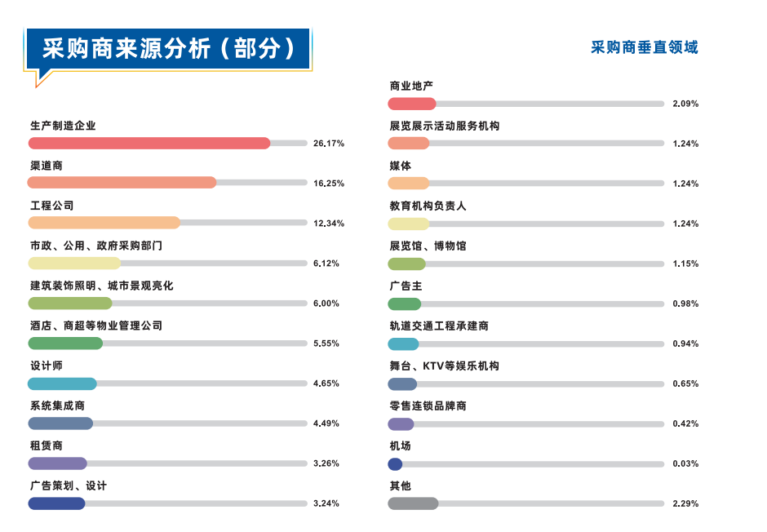Click the 采购商垂直领域 heading
The image size is (767, 532).
pyautogui.click(x=644, y=47)
